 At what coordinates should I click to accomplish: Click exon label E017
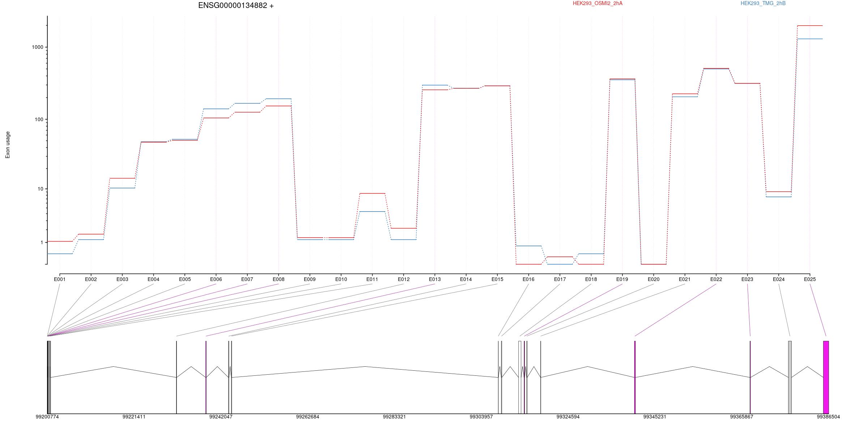click(x=560, y=279)
